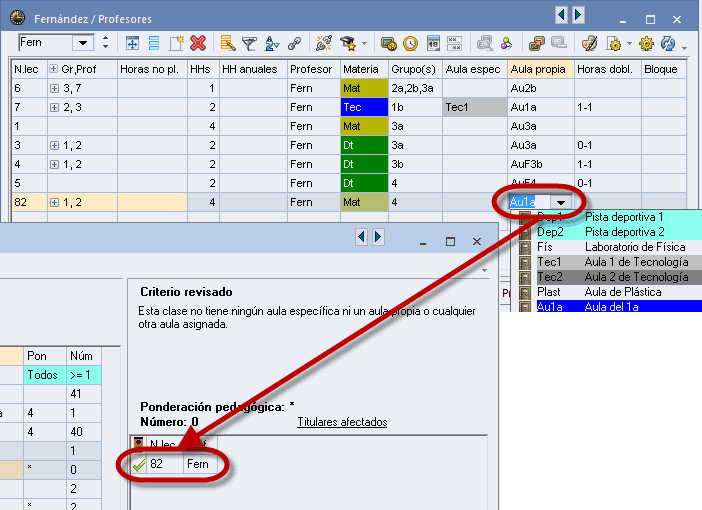Viewport: 702px width, 510px height.
Task: Click the clock app icon in Fernández title bar
Action: point(17,17)
